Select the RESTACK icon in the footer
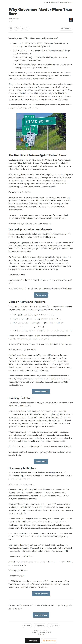 point(50,625)
